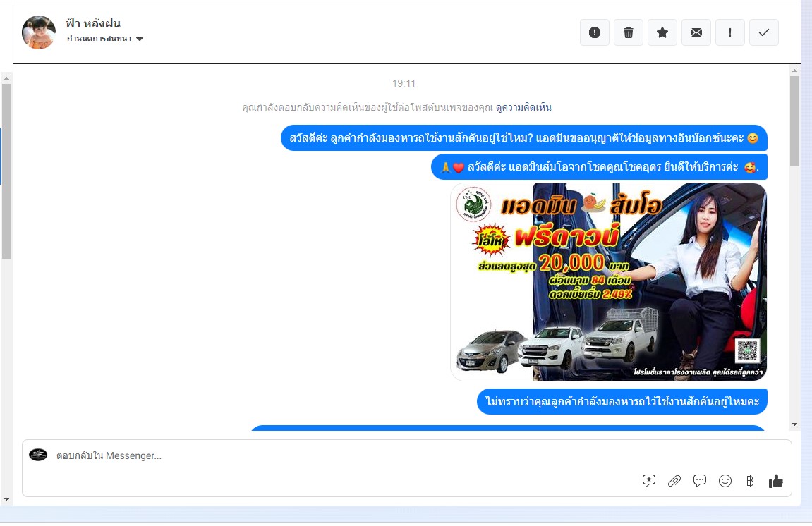Open saved replies icon in the composer
812x526 pixels.
click(x=649, y=481)
